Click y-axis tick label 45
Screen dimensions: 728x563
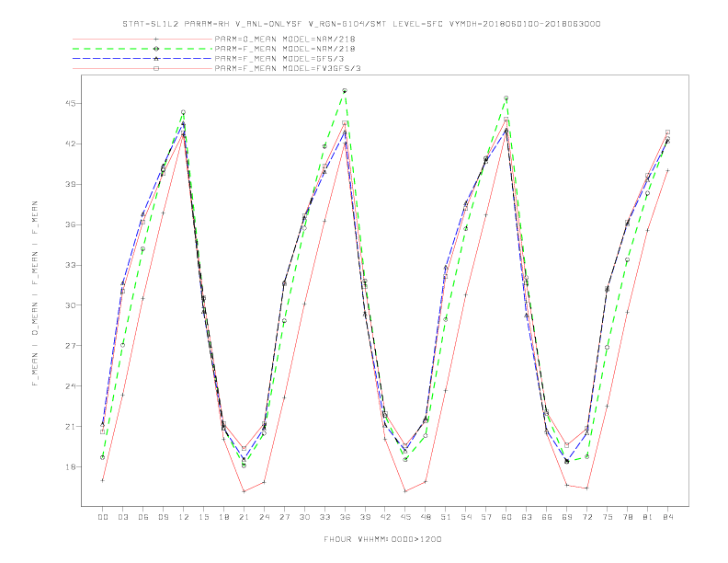(x=72, y=103)
